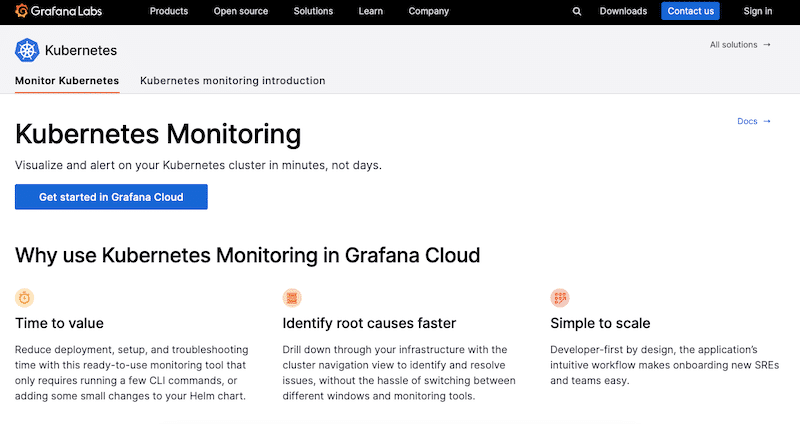This screenshot has width=800, height=424.
Task: Click the Kubernetes wheel logo icon
Action: [x=27, y=50]
